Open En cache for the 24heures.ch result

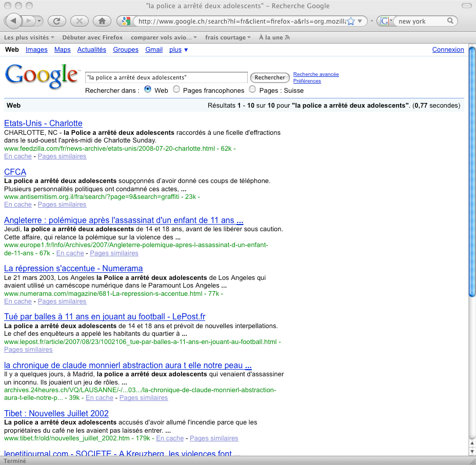100,398
